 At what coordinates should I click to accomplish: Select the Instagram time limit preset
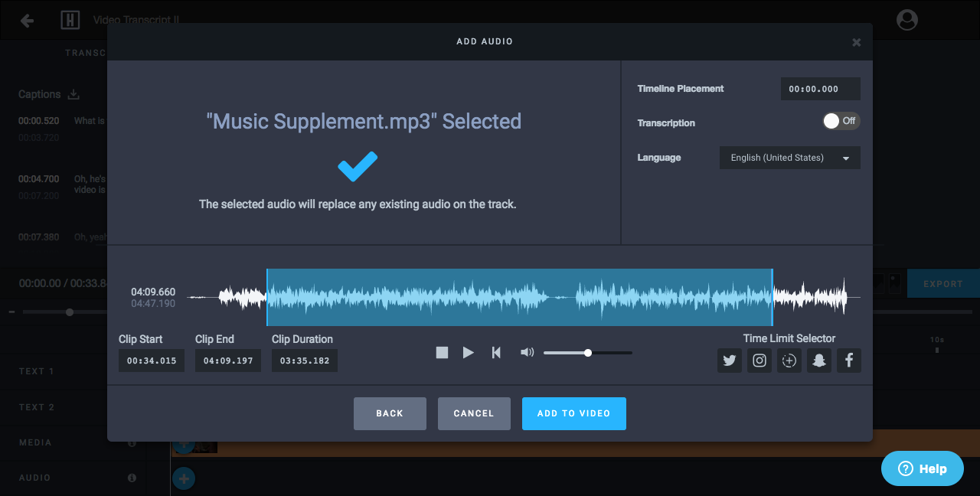[x=759, y=360]
